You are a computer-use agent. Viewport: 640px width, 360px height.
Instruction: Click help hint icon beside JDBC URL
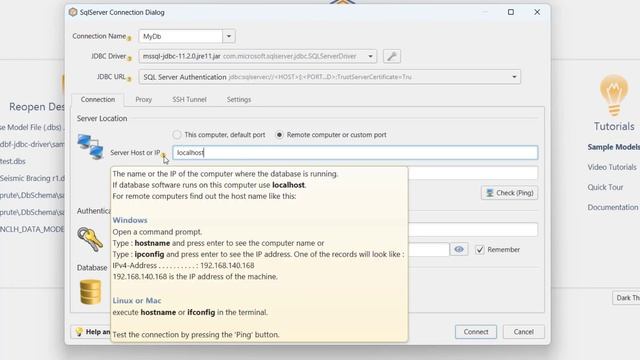coord(129,79)
